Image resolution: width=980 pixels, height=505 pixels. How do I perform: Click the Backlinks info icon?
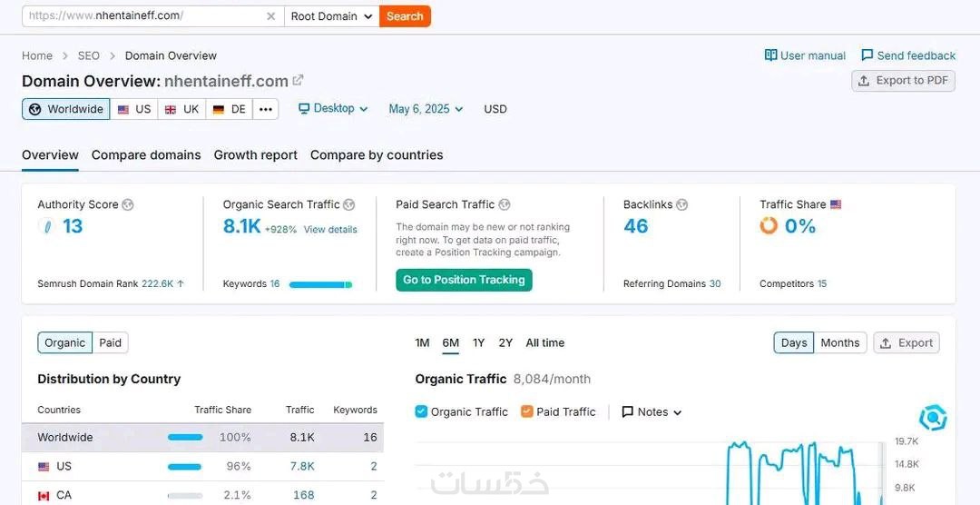[682, 205]
